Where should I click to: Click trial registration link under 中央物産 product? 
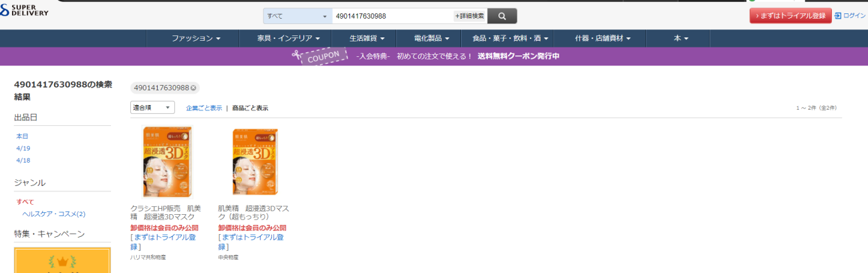pos(252,242)
